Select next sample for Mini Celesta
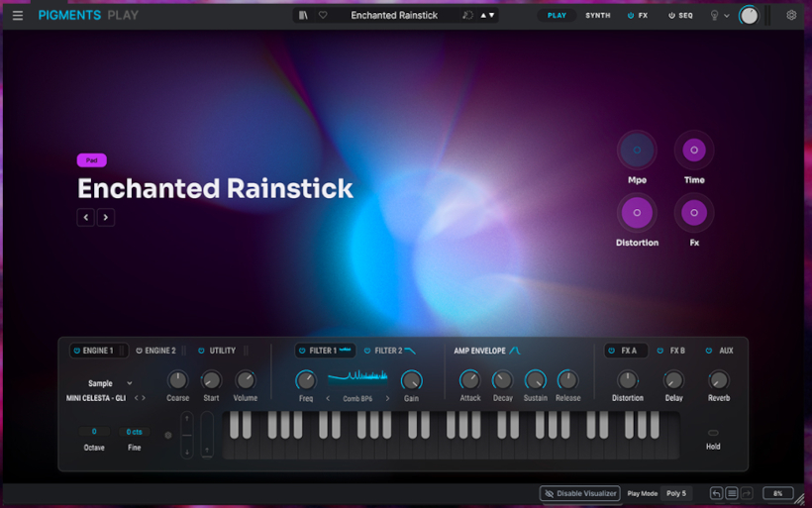Image resolution: width=812 pixels, height=508 pixels. 144,398
